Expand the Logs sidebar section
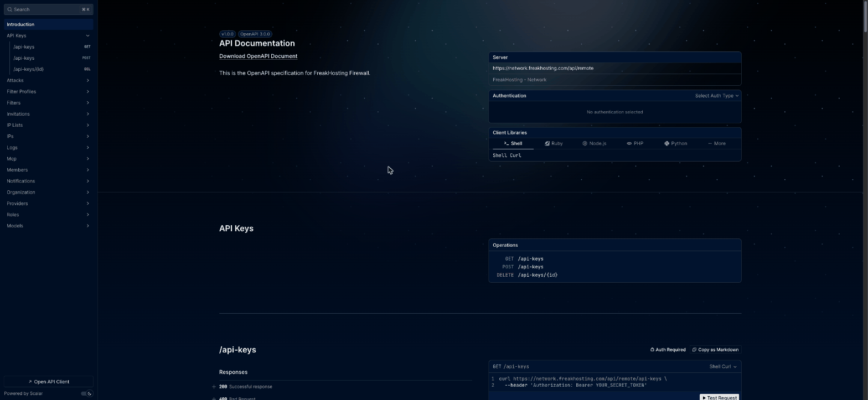Screen dimensions: 868x400 click(49, 148)
